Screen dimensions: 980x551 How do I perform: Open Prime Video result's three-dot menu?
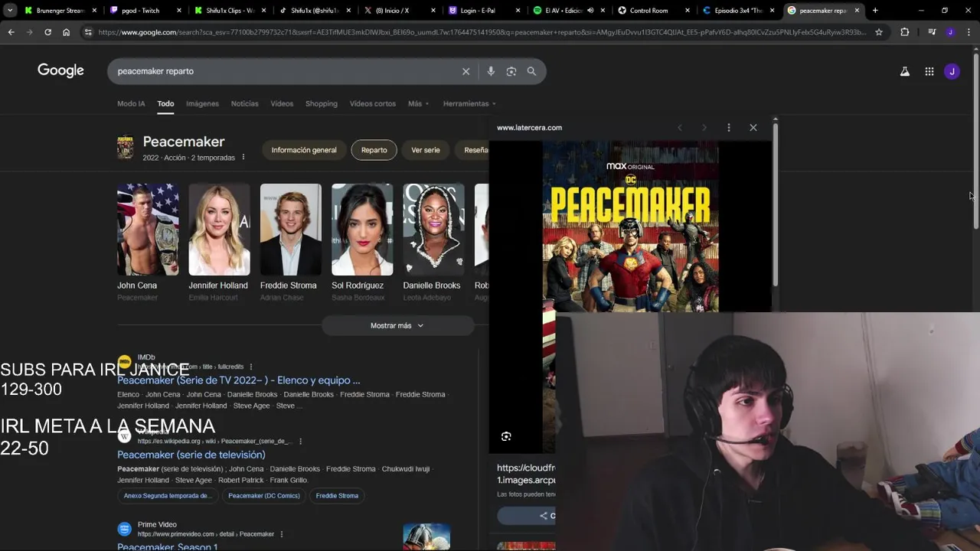(282, 534)
